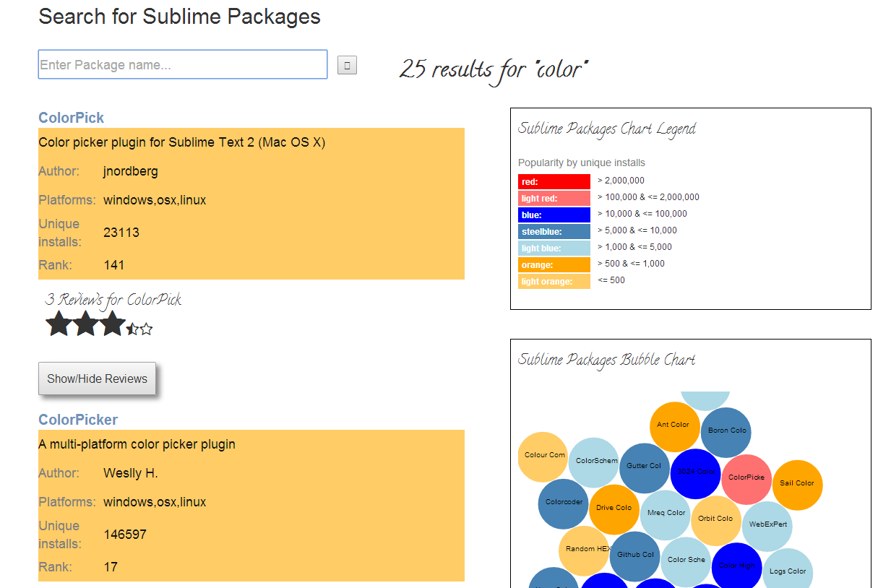Screen dimensions: 891x588
Task: Click the unique installs value 146597
Action: coord(125,535)
